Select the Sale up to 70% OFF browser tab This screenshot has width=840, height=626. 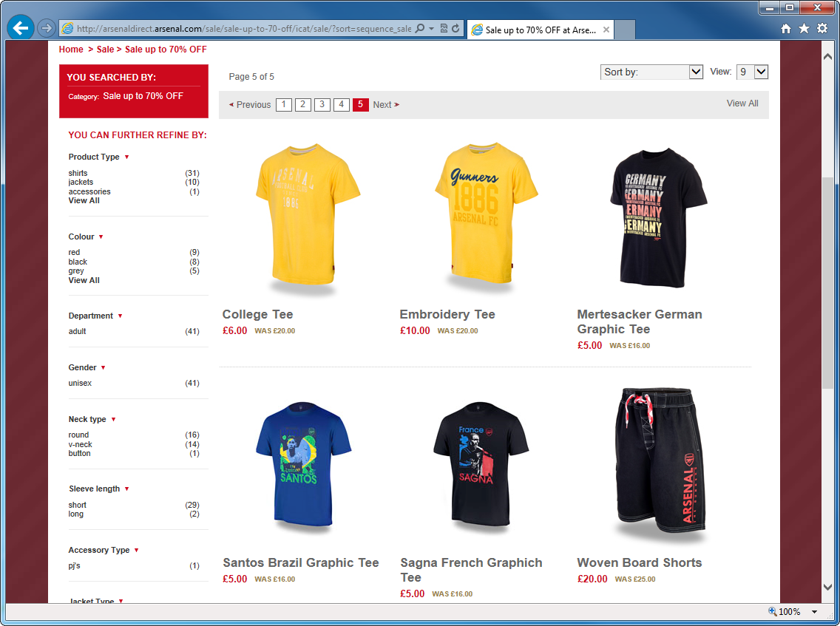coord(540,30)
